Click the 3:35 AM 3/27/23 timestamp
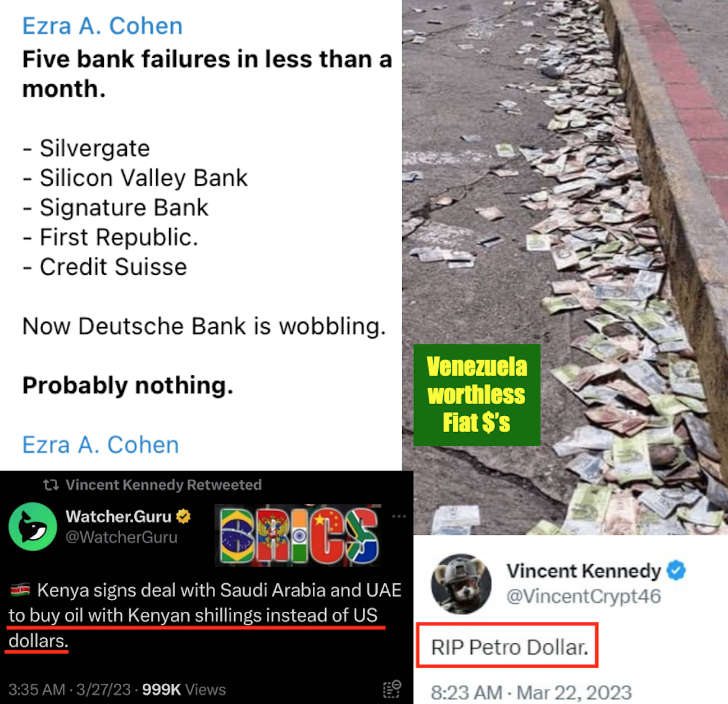The image size is (728, 704). coord(70,689)
